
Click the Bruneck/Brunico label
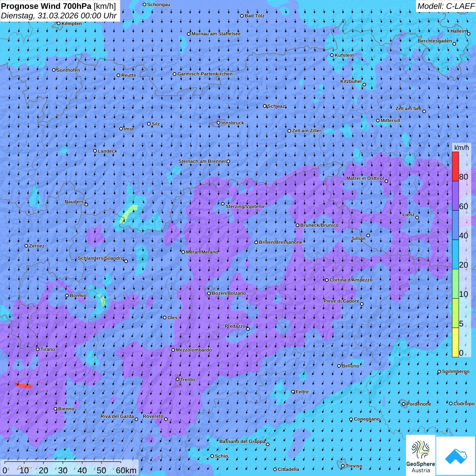[x=319, y=225]
